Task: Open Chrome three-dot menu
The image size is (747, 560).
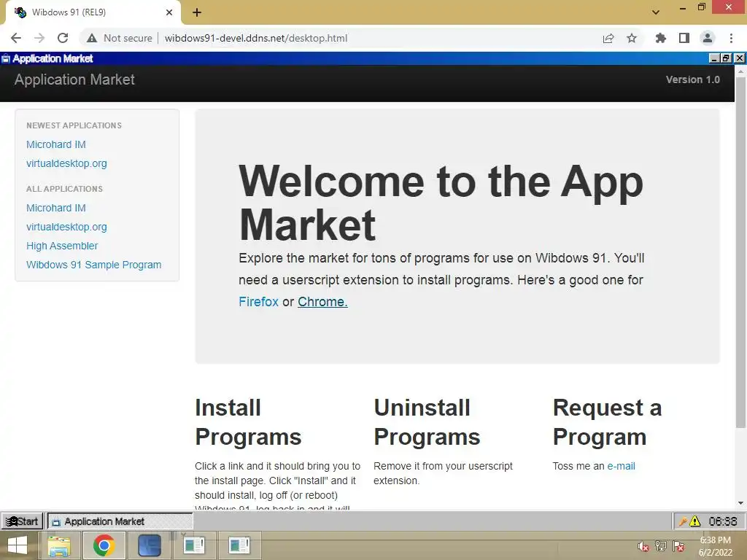Action: [731, 38]
